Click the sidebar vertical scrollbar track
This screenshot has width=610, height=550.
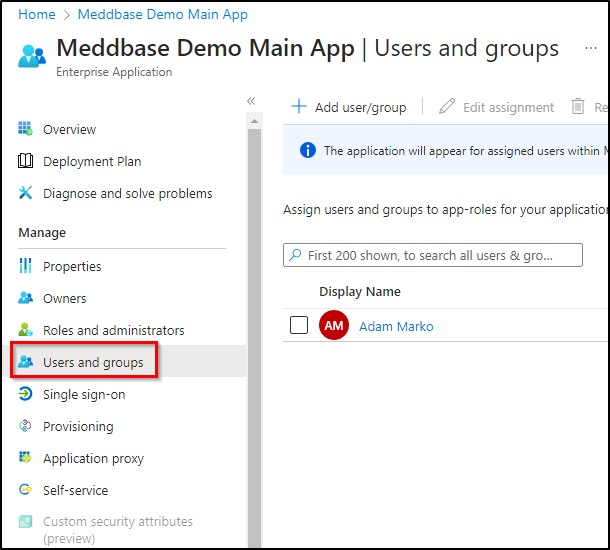pyautogui.click(x=254, y=338)
